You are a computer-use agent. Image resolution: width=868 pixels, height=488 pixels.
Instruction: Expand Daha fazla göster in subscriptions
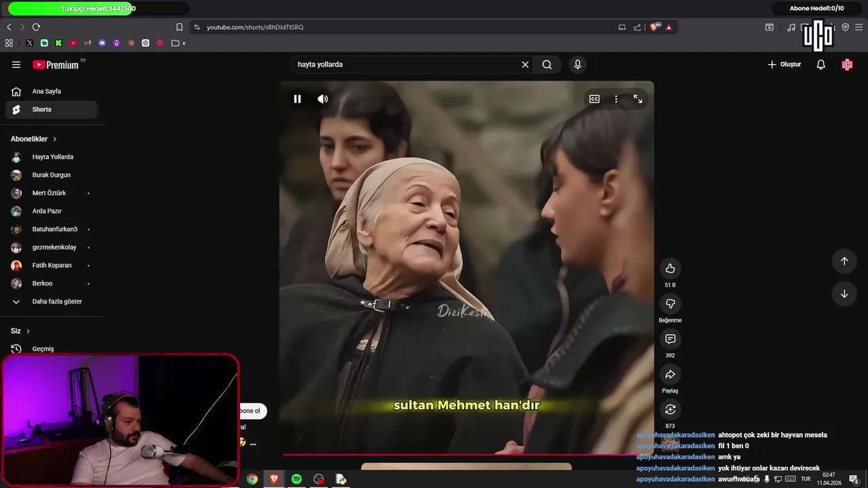[x=52, y=302]
